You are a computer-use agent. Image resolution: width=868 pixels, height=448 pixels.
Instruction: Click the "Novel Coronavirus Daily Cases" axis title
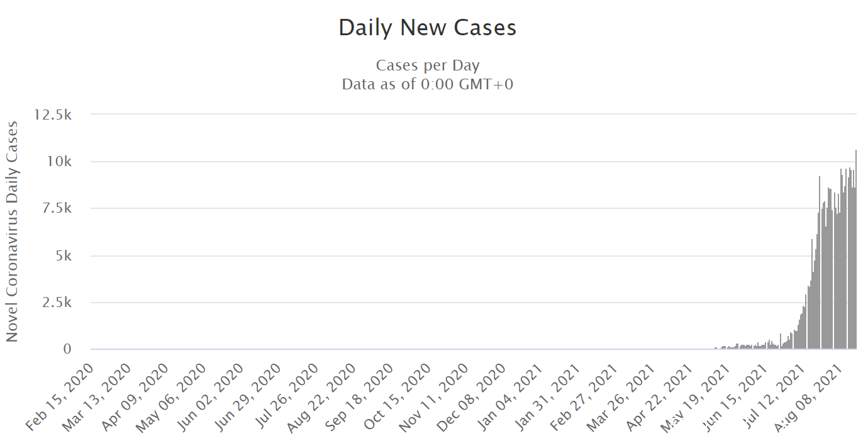pyautogui.click(x=12, y=232)
